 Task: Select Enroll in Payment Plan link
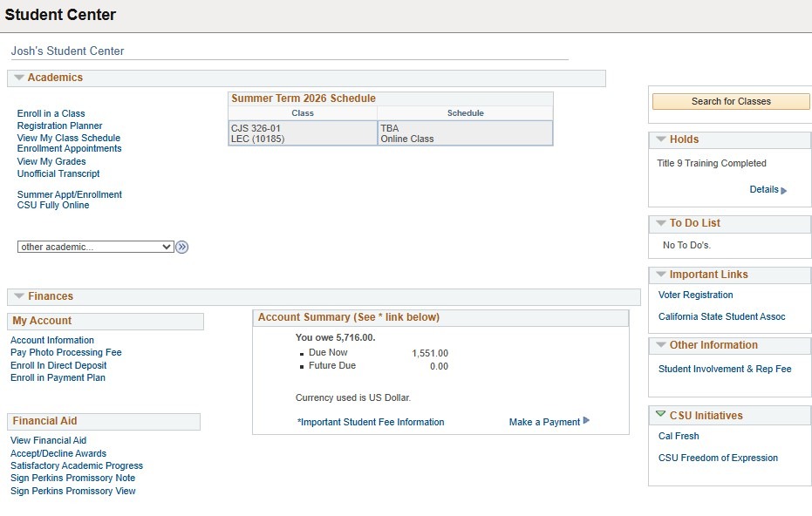pos(58,377)
